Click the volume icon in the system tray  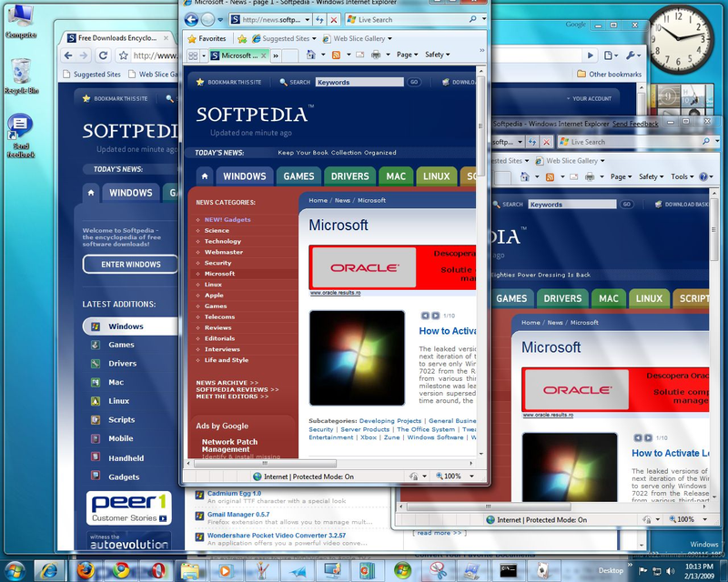(x=671, y=571)
